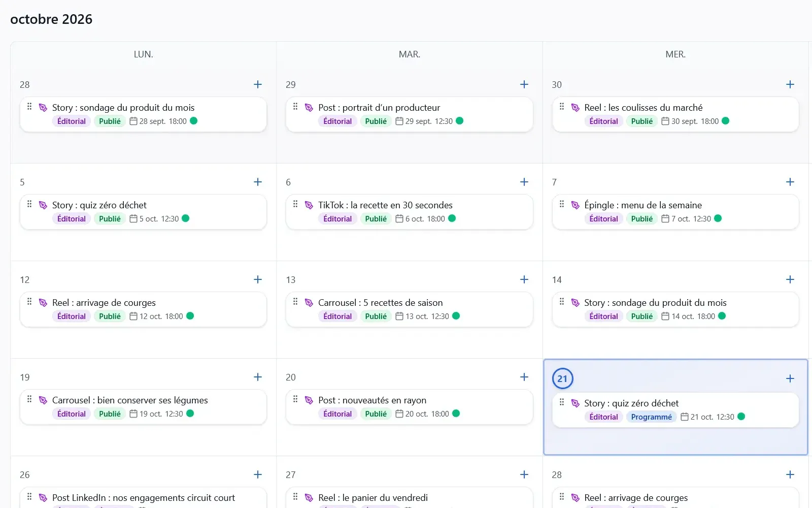The image size is (812, 508).
Task: Add new content on day 12
Action: coord(258,279)
